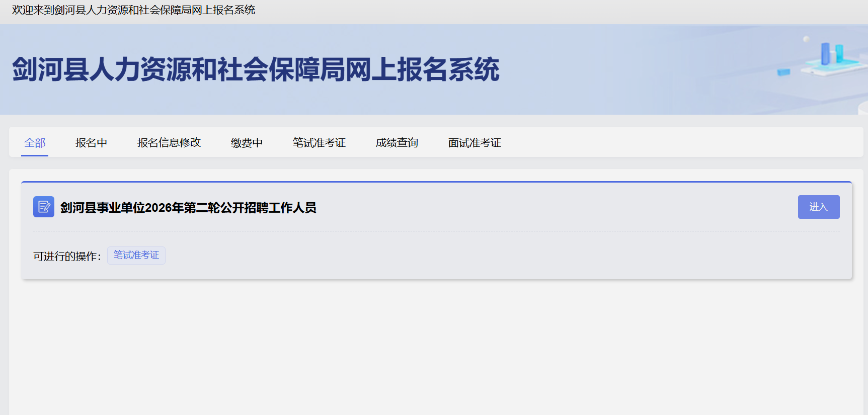Click the small gray sphere in banner
This screenshot has width=868, height=415.
806,39
